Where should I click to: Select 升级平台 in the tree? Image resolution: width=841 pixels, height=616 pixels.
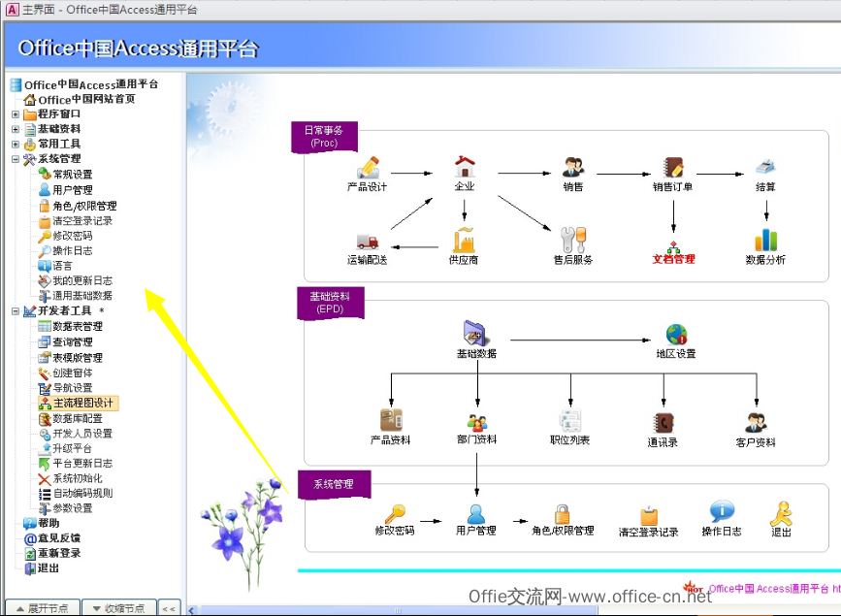pos(73,448)
